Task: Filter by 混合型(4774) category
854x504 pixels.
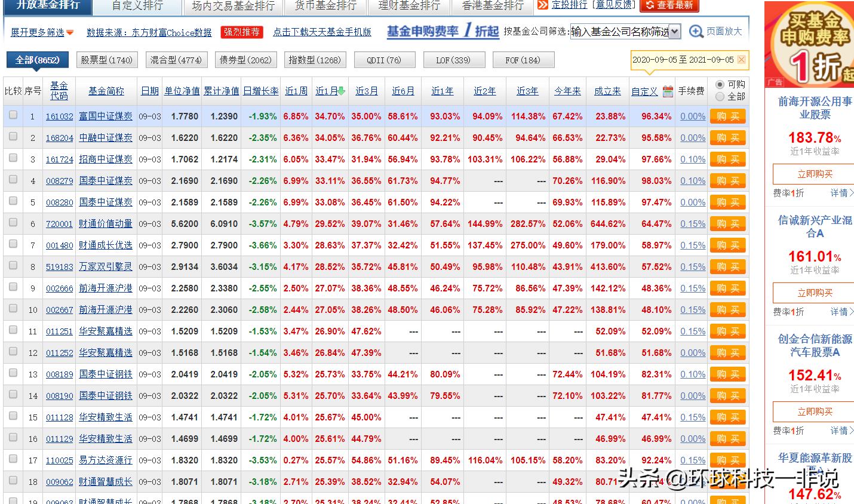Action: tap(176, 60)
